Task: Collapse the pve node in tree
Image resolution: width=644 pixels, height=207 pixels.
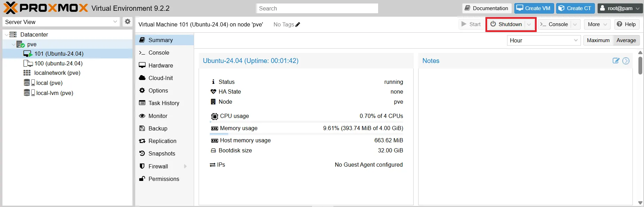Action: [x=13, y=45]
